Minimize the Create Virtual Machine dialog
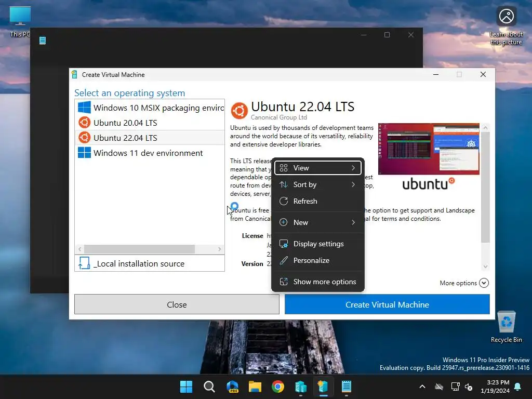 (x=436, y=74)
